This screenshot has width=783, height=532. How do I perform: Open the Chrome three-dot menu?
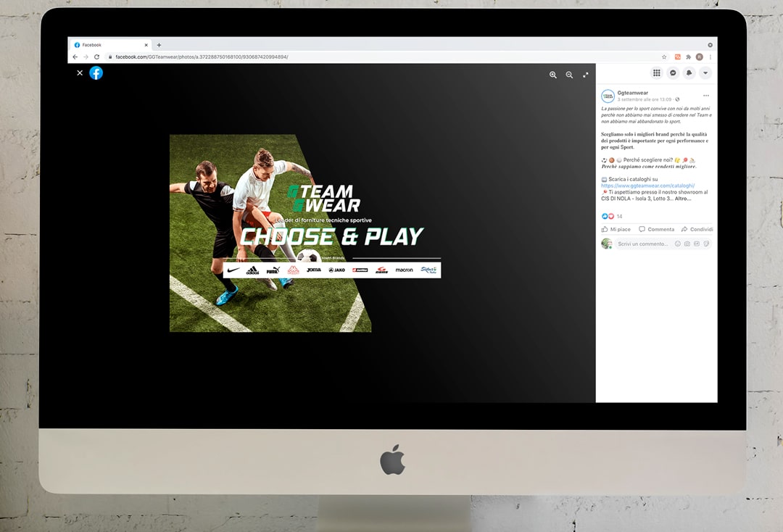[710, 57]
